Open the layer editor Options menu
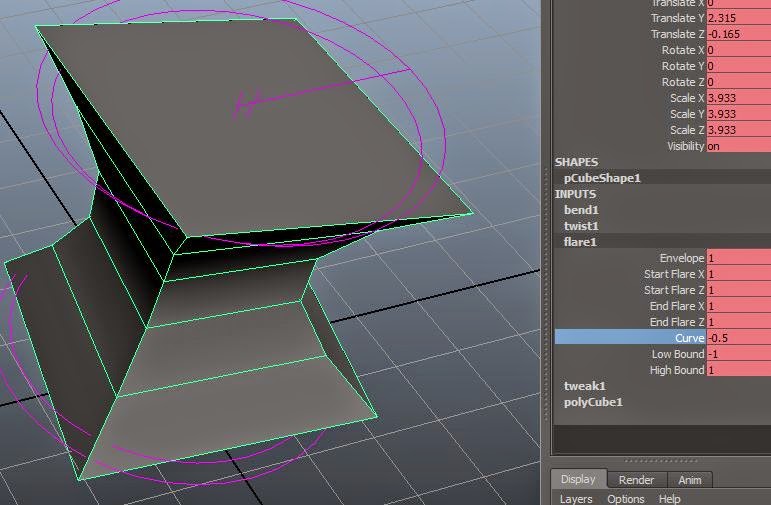The width and height of the screenshot is (771, 505). 625,499
